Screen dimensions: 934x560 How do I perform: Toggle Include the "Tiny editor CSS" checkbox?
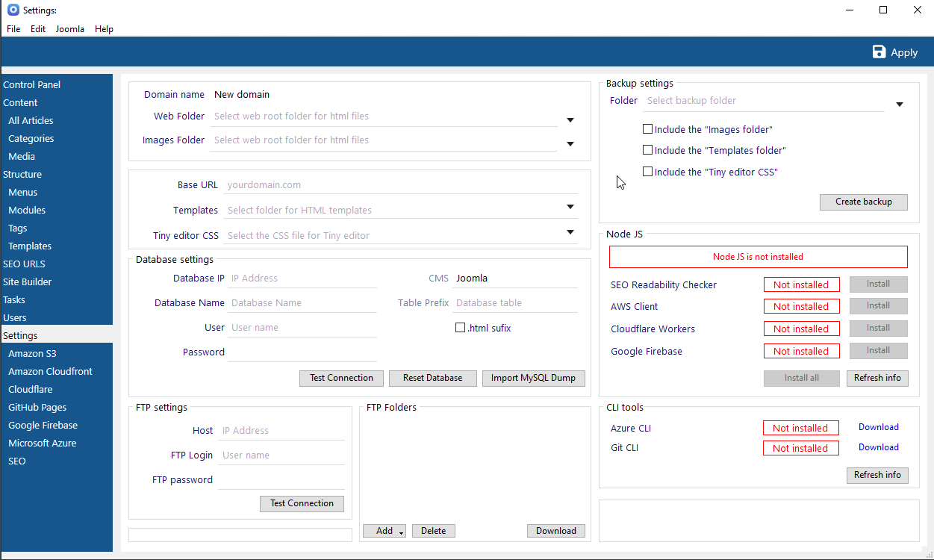click(648, 172)
